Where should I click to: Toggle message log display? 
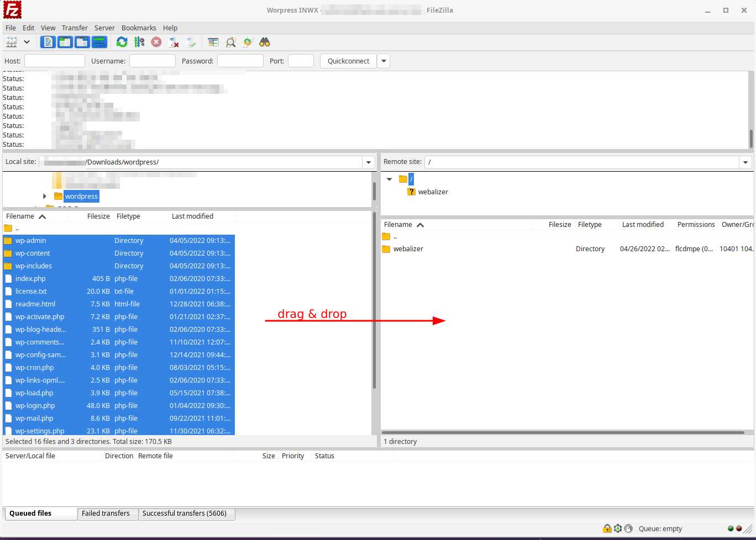pos(48,42)
